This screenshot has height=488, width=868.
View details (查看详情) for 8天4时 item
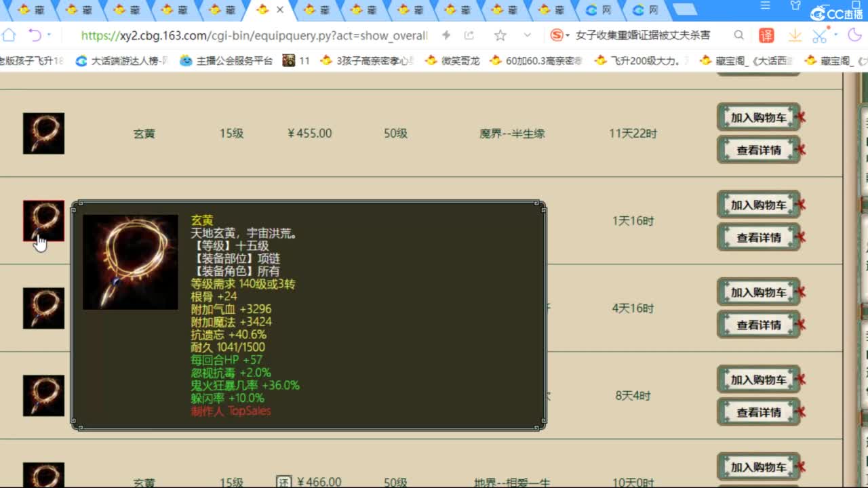(x=758, y=412)
